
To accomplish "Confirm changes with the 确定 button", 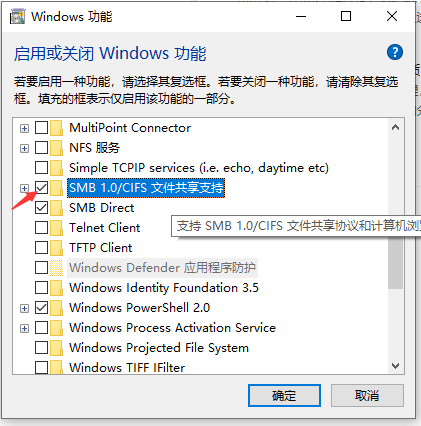I will tap(284, 396).
